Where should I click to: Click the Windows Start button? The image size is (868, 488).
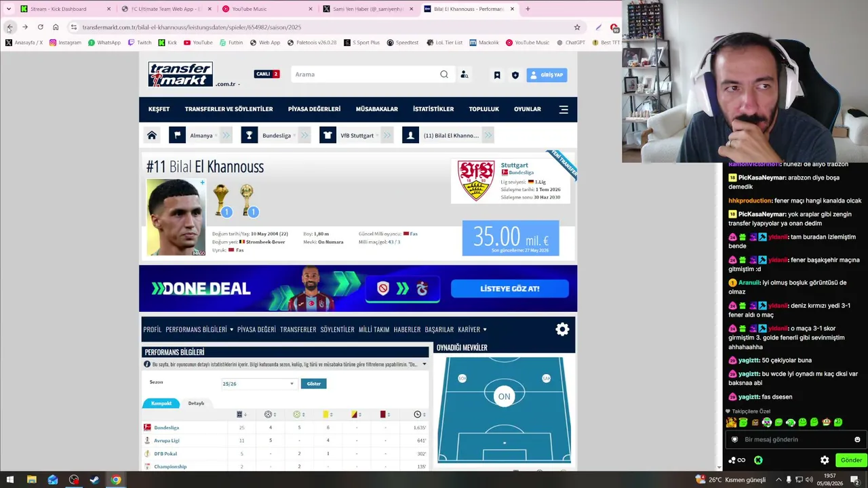click(x=10, y=480)
